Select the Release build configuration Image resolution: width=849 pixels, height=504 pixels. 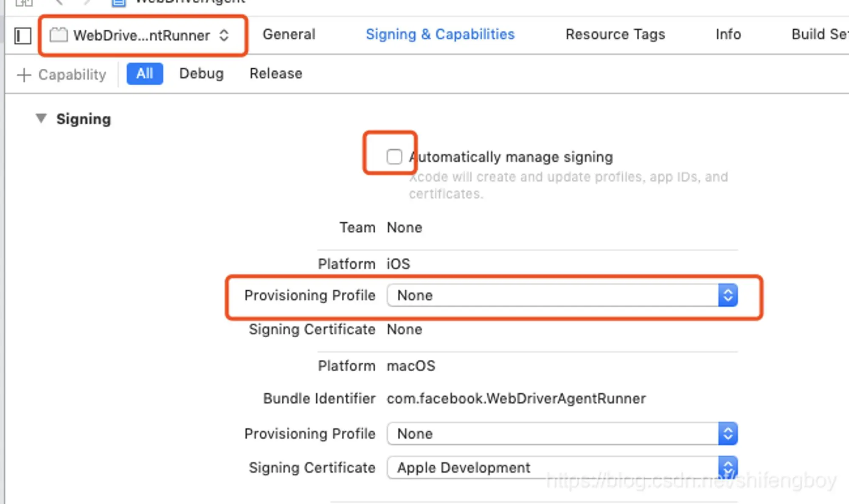(276, 73)
